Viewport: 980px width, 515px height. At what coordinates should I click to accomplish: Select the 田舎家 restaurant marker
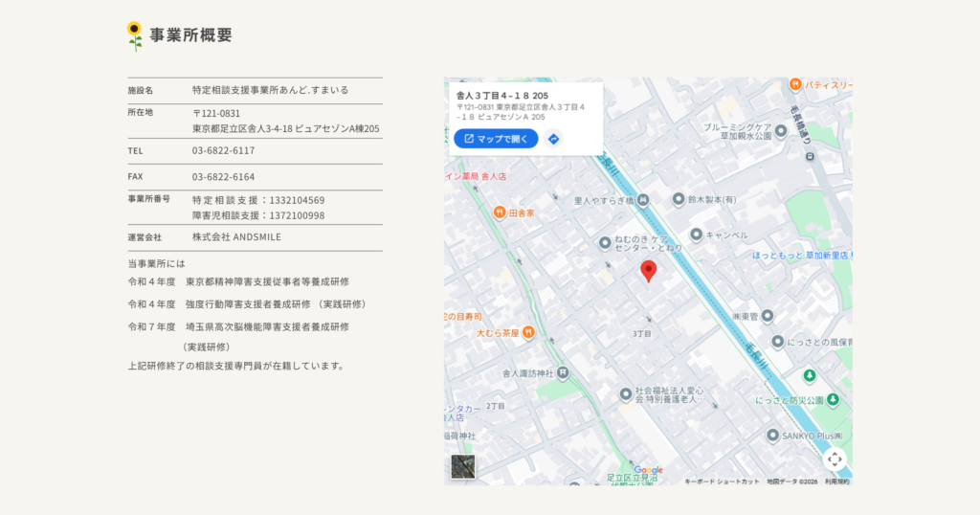[500, 213]
